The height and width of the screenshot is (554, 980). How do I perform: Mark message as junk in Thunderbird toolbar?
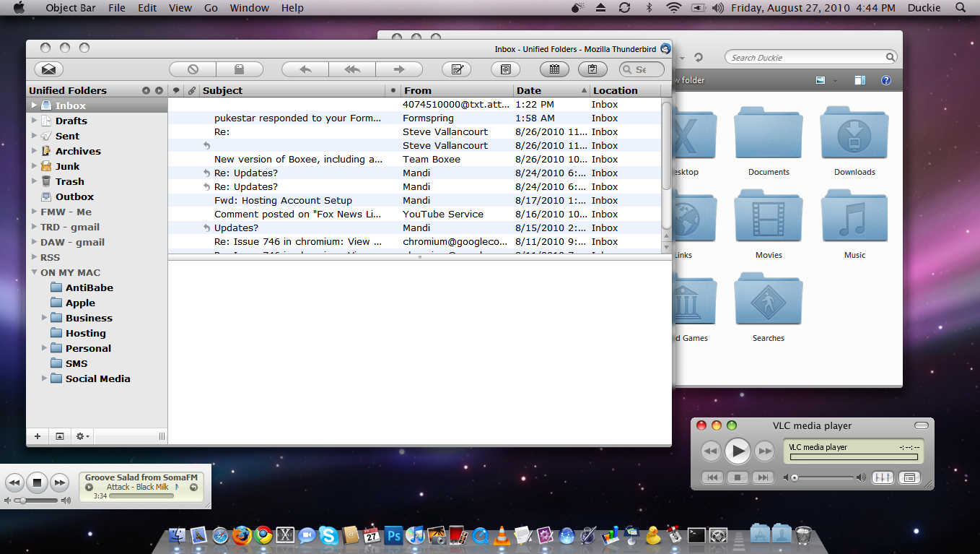pyautogui.click(x=193, y=69)
